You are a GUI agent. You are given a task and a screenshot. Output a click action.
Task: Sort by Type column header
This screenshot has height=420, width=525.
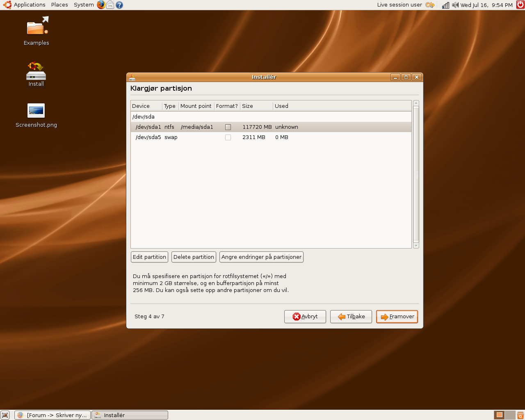click(170, 106)
